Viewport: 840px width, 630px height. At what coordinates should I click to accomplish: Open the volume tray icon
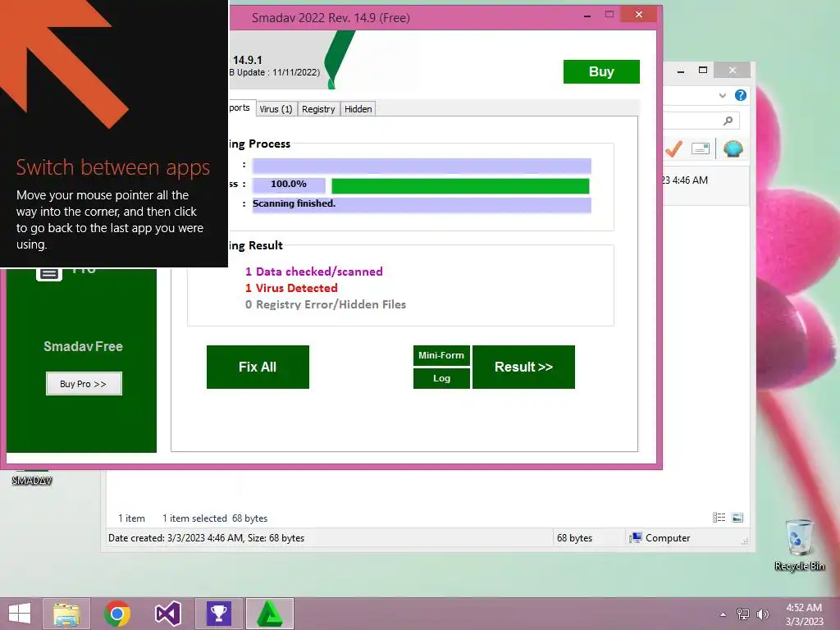click(x=762, y=614)
